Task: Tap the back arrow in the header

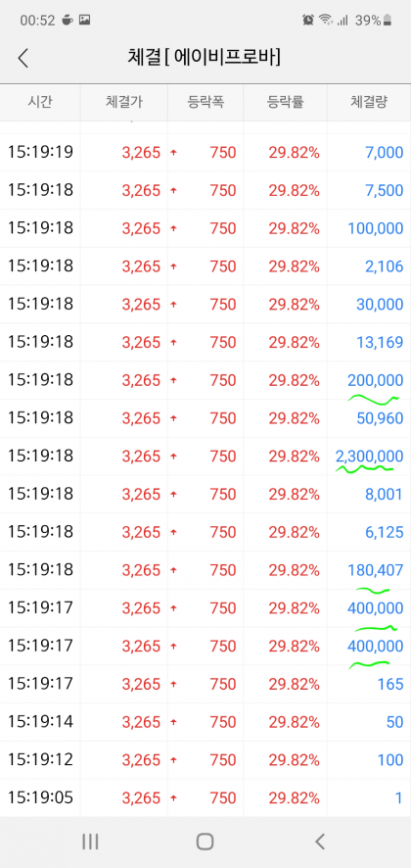Action: 23,58
